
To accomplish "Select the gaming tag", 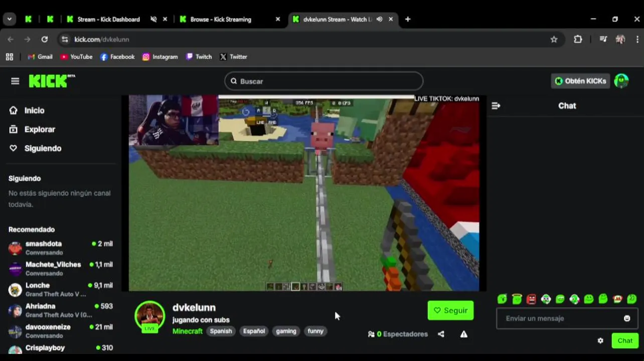I will [286, 331].
